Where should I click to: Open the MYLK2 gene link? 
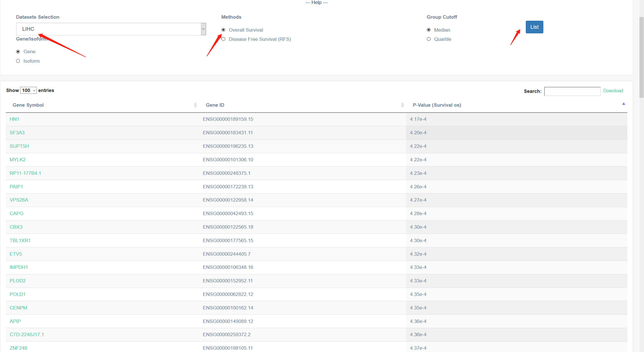[18, 160]
